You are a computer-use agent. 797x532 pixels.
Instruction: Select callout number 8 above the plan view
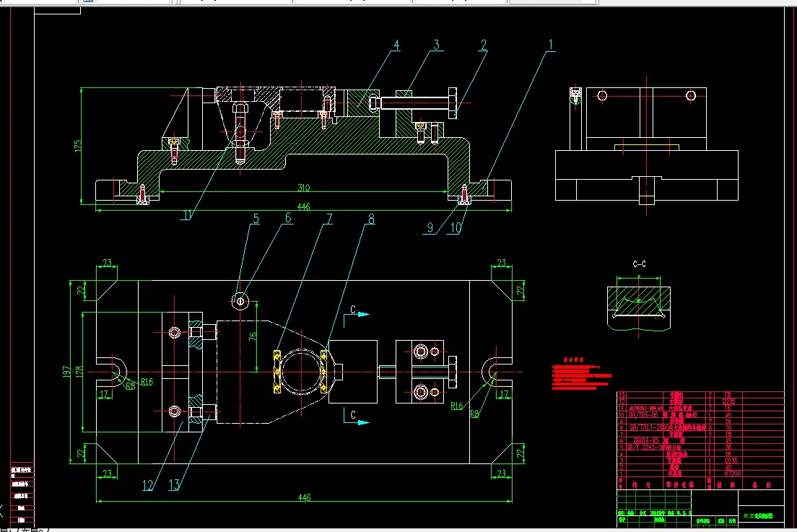click(x=371, y=219)
